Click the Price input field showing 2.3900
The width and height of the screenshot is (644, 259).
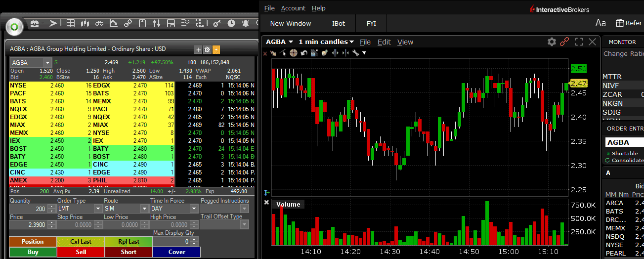point(29,224)
